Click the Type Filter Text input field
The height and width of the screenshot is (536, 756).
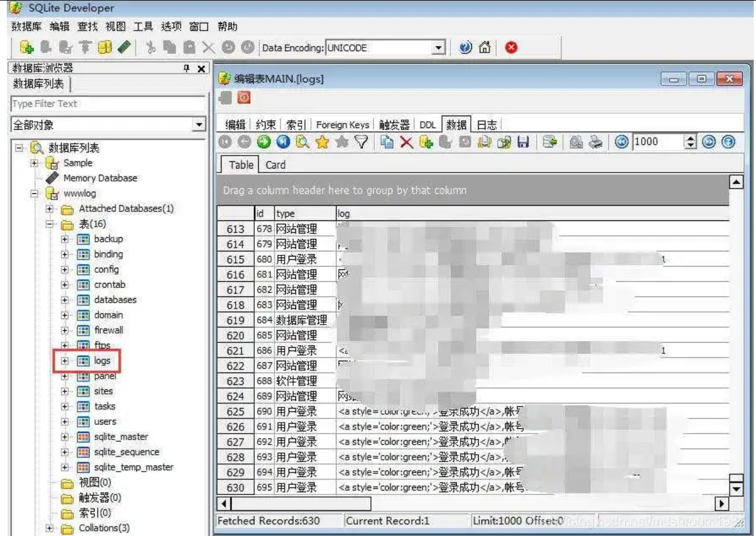point(107,104)
